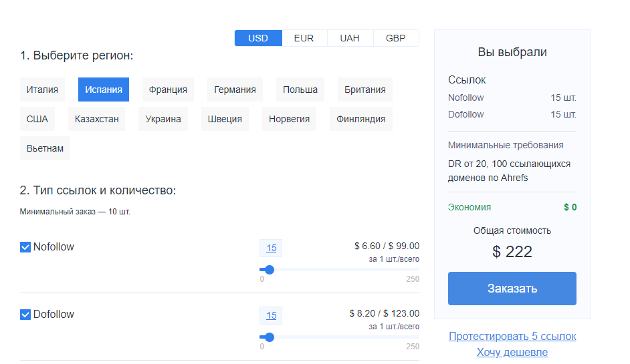Open the Хочу дешевле link

512,353
